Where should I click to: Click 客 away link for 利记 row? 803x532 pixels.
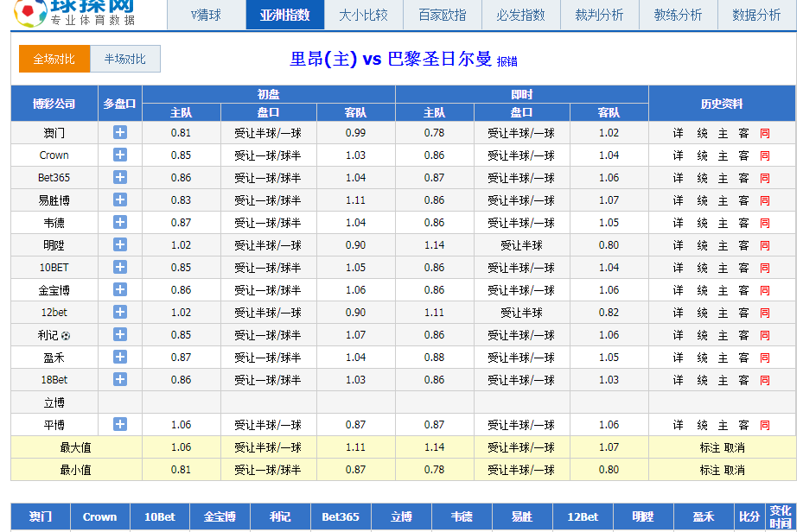click(743, 335)
